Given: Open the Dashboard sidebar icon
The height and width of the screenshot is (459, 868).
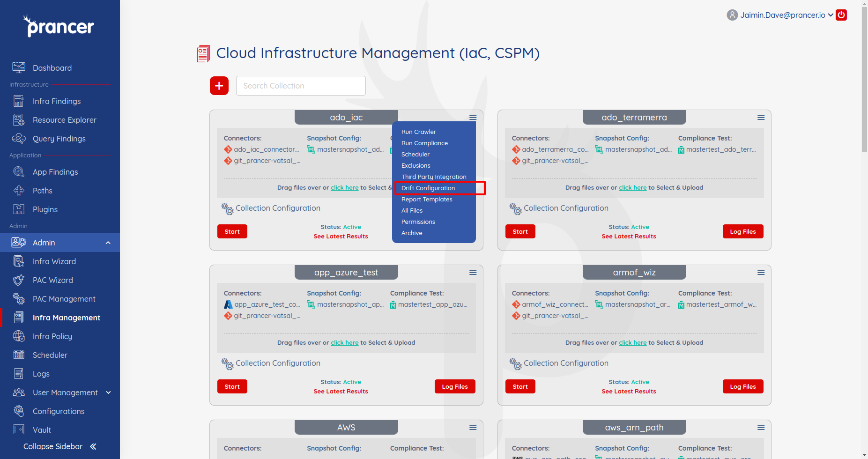Looking at the screenshot, I should [x=19, y=68].
